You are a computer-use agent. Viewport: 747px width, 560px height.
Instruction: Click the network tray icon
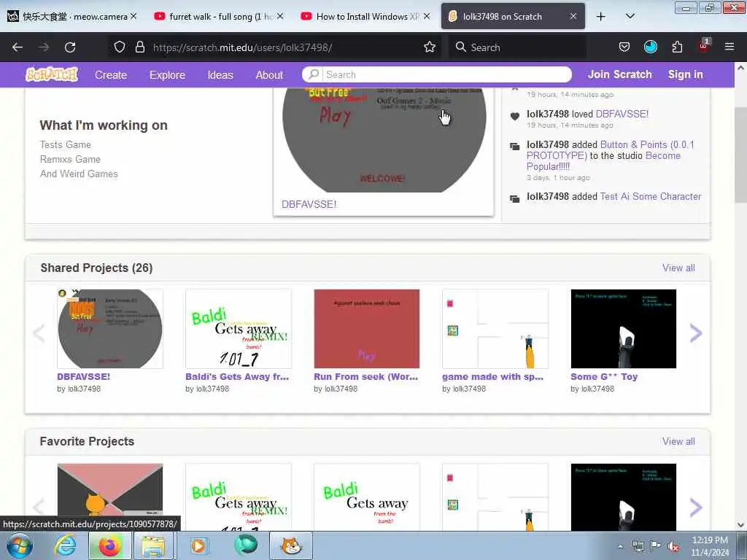[x=638, y=547]
